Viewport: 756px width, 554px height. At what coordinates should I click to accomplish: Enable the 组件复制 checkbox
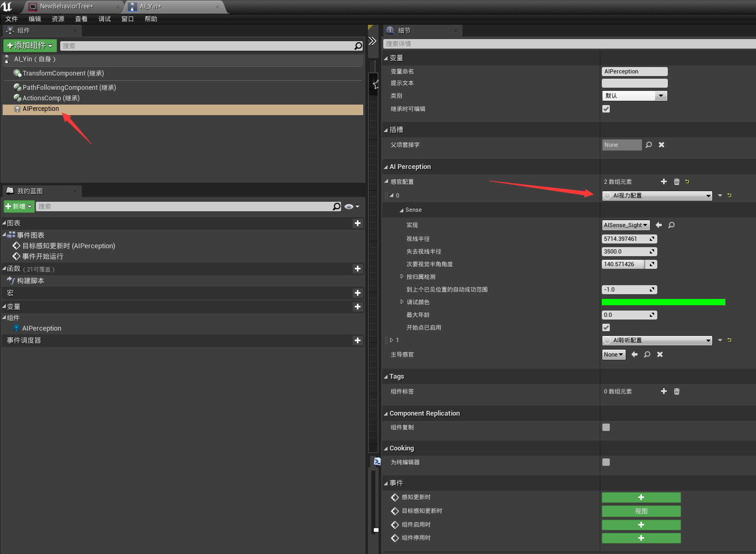pyautogui.click(x=606, y=427)
